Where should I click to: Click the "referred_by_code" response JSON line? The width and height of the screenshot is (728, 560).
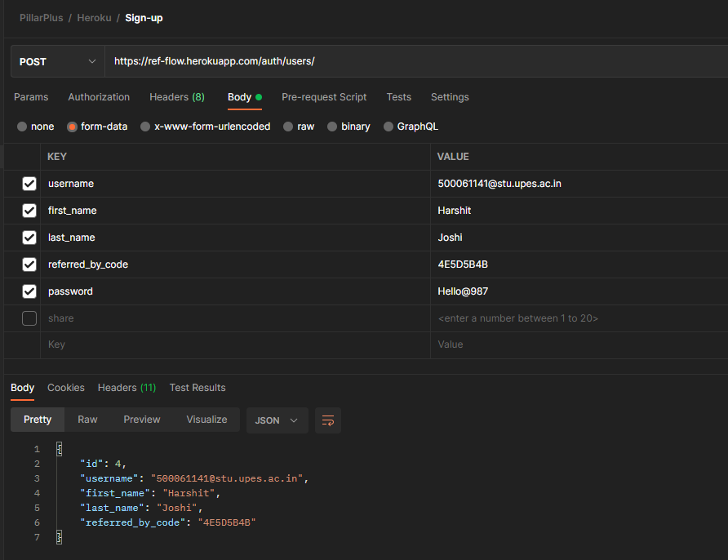point(167,522)
